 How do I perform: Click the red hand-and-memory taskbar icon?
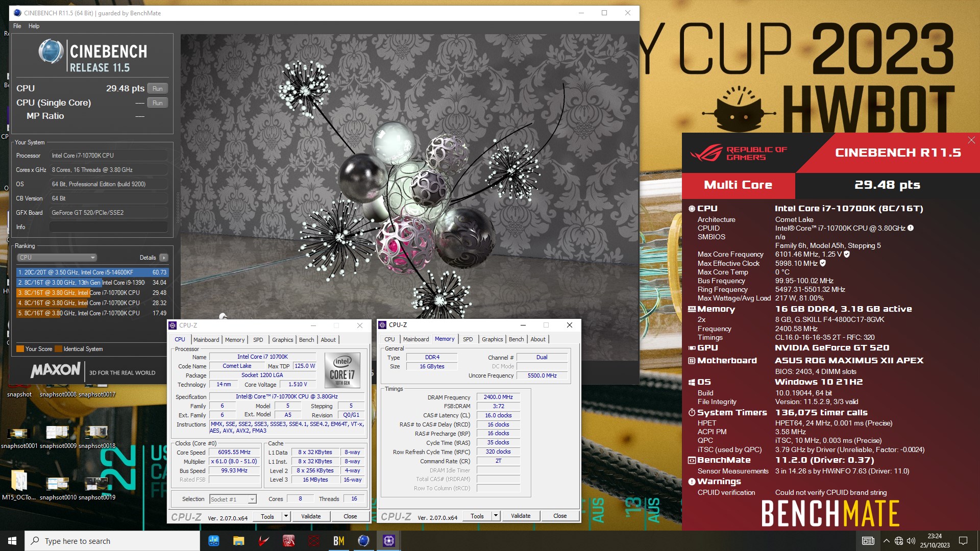coord(288,541)
